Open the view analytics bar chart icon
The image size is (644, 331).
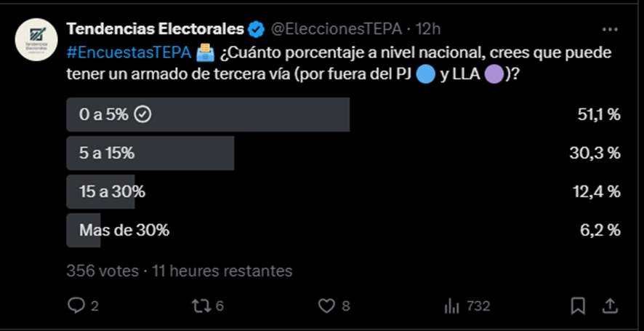[x=451, y=306]
